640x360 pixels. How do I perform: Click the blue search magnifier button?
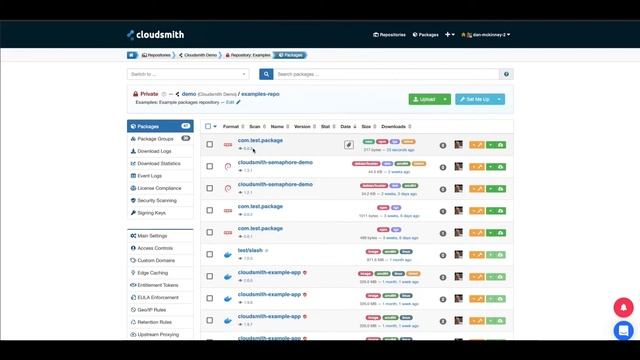266,74
